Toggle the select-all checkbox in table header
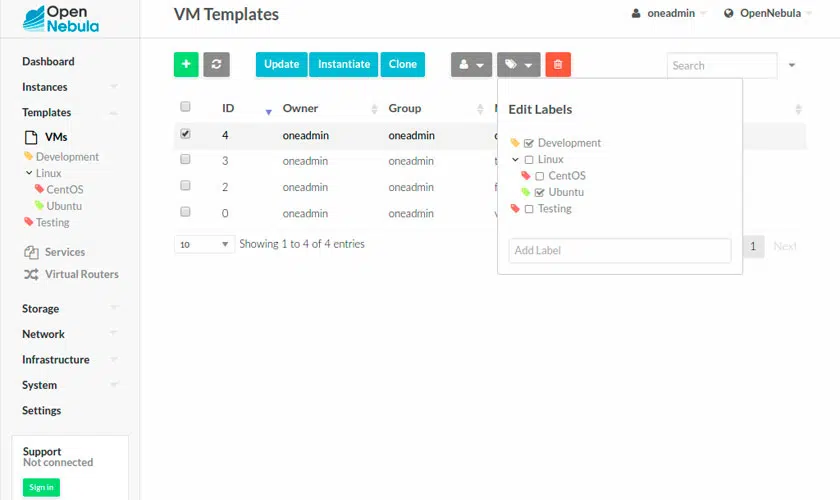This screenshot has height=500, width=840. 185,107
